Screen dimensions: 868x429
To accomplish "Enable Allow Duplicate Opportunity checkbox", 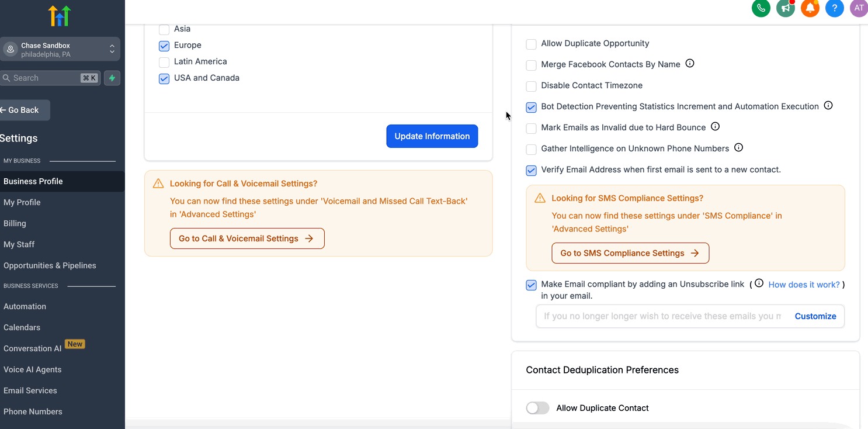I will 531,44.
